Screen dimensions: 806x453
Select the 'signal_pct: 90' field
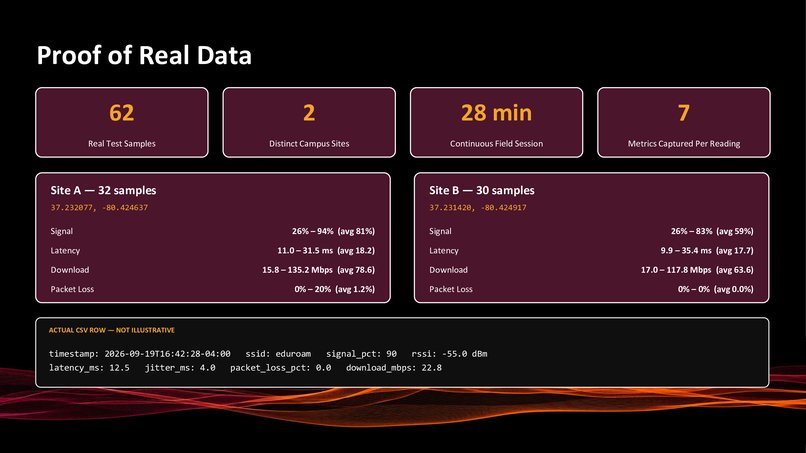pyautogui.click(x=361, y=354)
